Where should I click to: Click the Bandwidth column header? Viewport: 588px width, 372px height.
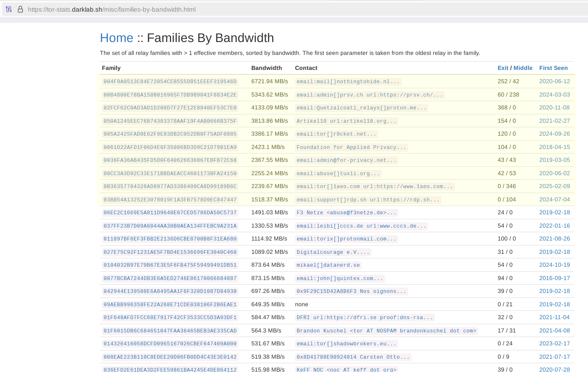point(267,68)
